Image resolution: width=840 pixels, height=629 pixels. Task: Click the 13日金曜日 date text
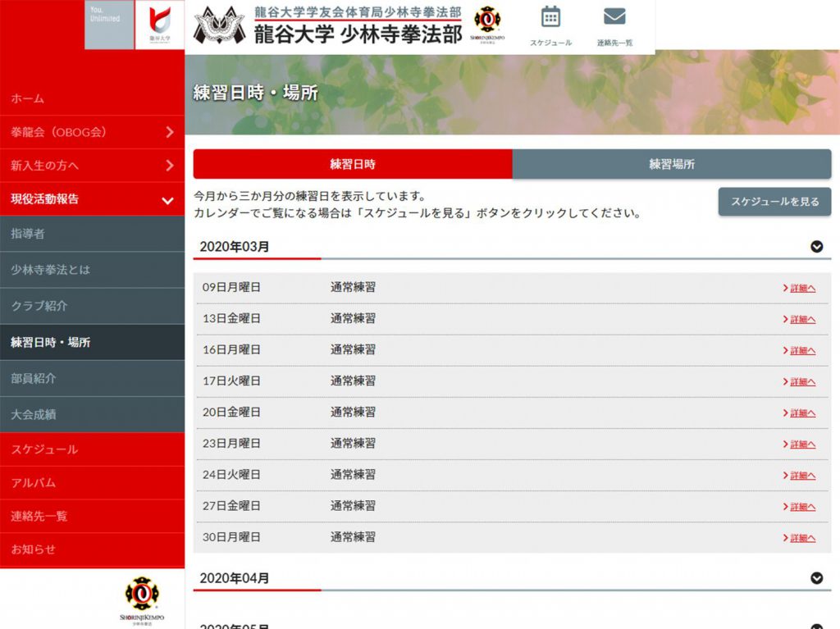pos(231,318)
